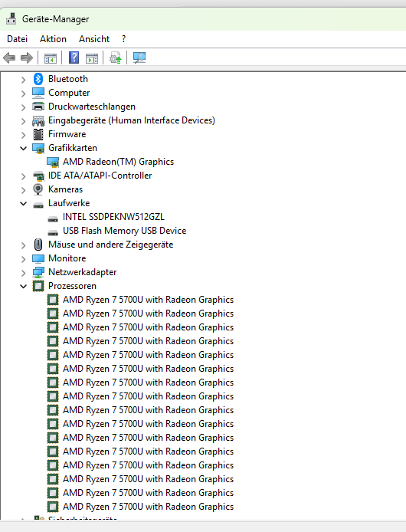Select the Kameras label

tap(65, 189)
